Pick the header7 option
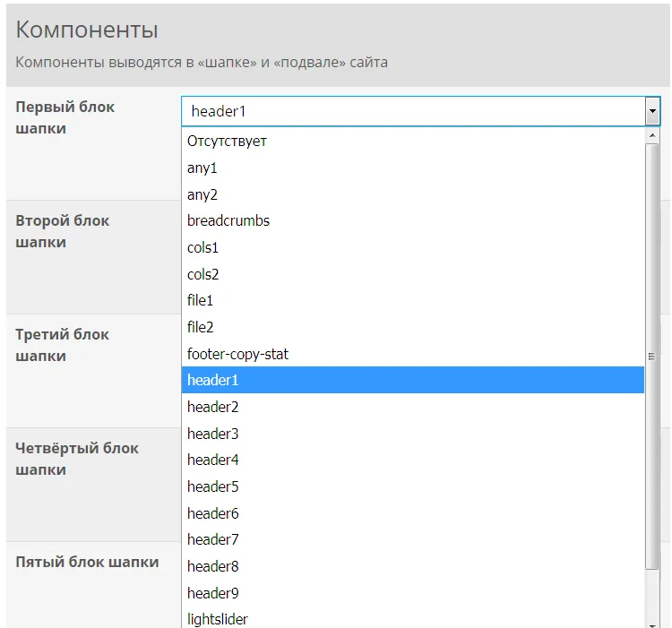This screenshot has height=628, width=672. (213, 539)
